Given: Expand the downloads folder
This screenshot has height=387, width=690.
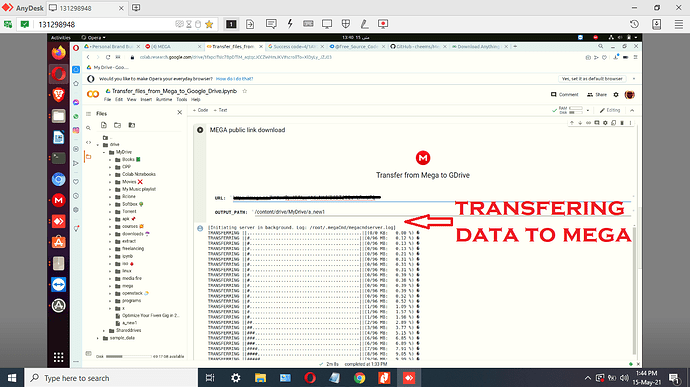Looking at the screenshot, I should coord(110,234).
